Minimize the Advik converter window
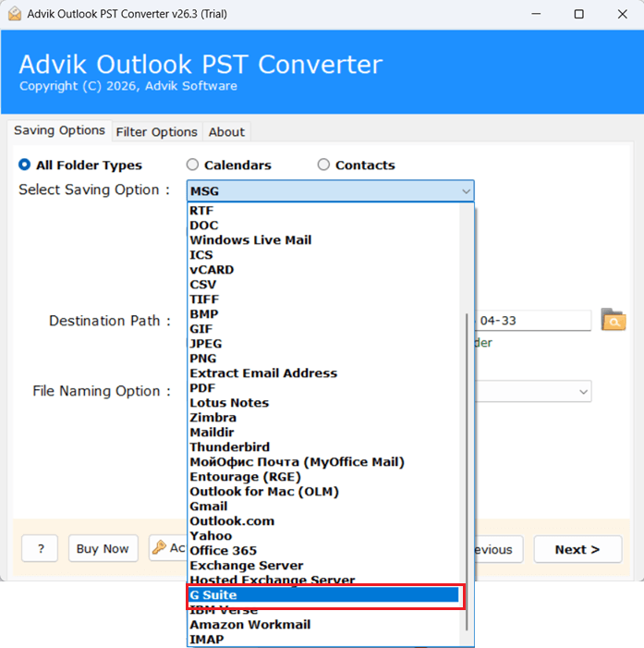 click(536, 14)
